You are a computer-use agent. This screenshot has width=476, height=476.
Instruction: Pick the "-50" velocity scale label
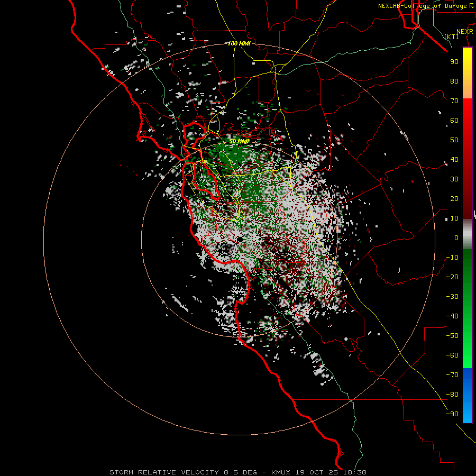[452, 336]
